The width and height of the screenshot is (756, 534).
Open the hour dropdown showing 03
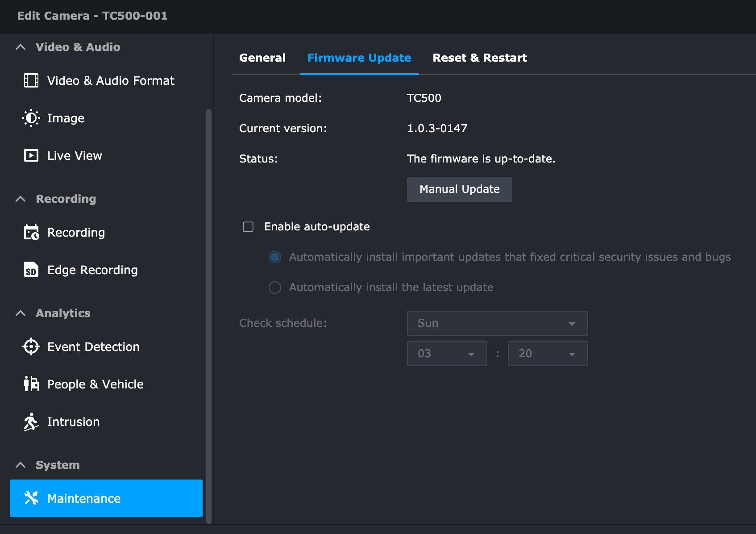447,354
